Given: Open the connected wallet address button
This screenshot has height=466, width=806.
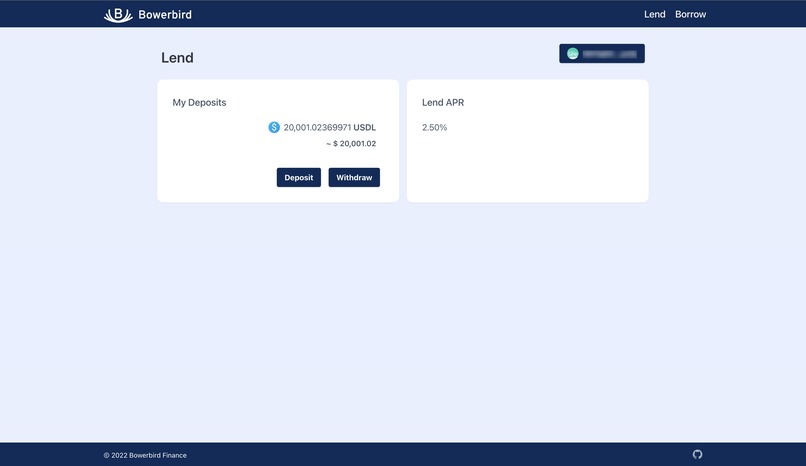Looking at the screenshot, I should (x=602, y=53).
